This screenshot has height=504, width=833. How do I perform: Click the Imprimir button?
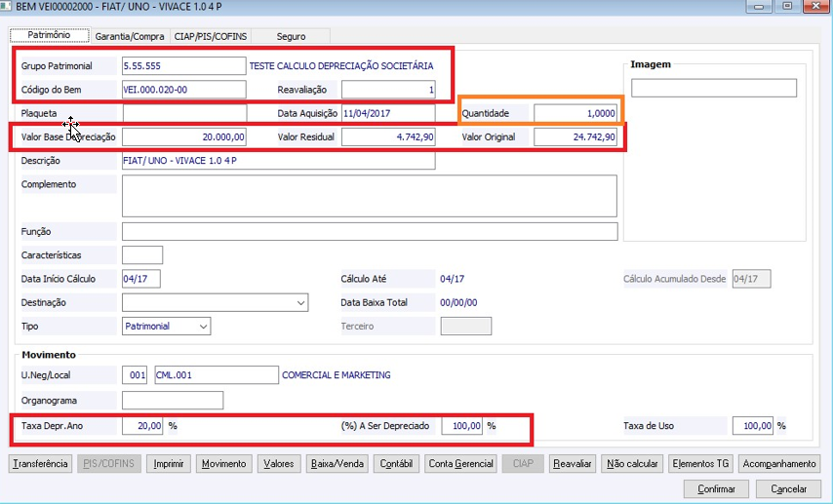tap(169, 464)
